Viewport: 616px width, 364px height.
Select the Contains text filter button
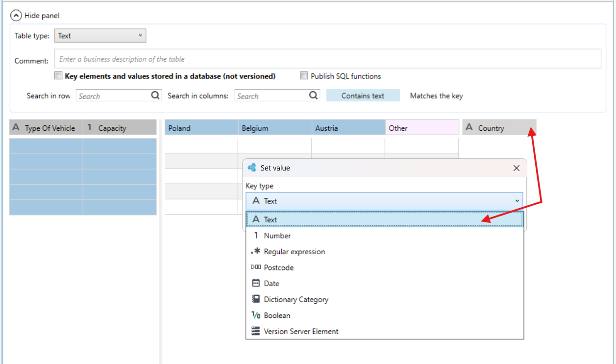(363, 96)
